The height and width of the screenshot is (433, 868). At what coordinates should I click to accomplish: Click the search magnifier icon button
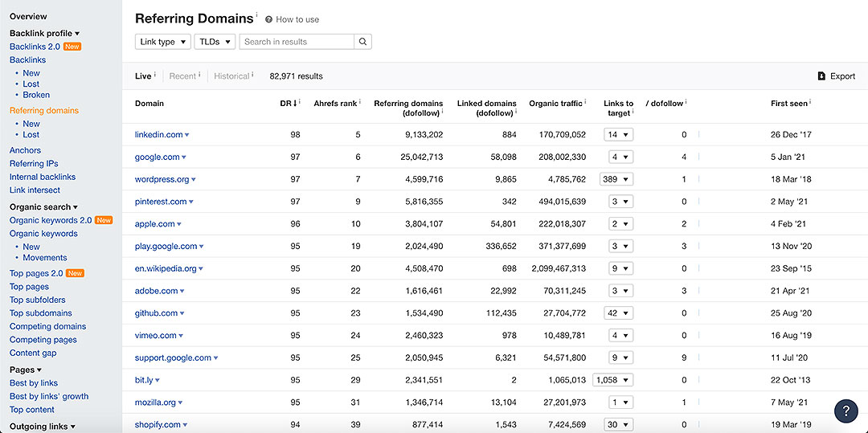pyautogui.click(x=362, y=42)
